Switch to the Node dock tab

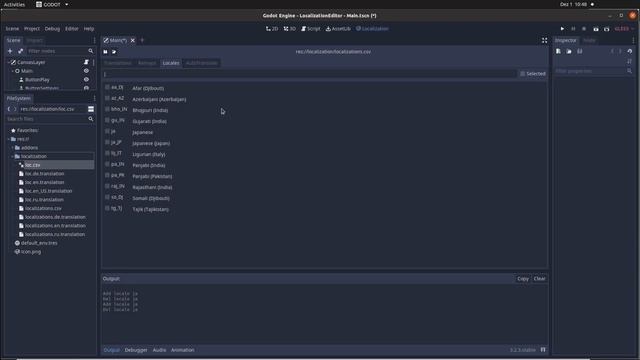coord(589,40)
